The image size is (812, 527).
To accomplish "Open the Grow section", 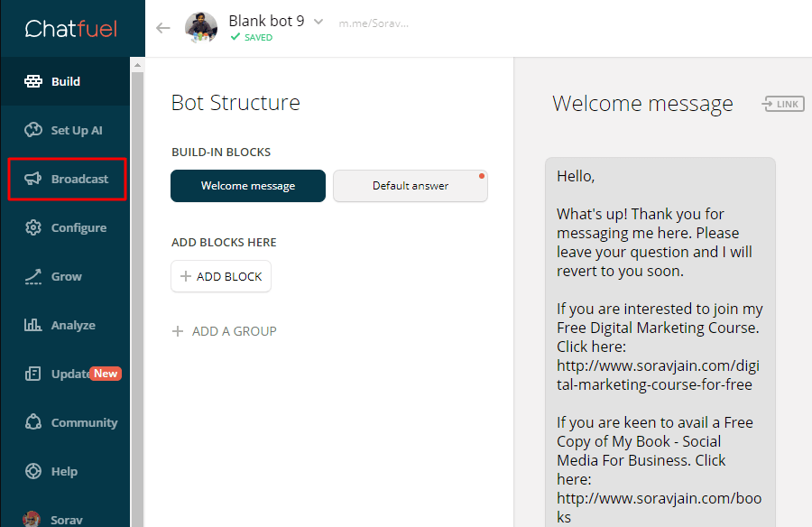I will point(65,276).
